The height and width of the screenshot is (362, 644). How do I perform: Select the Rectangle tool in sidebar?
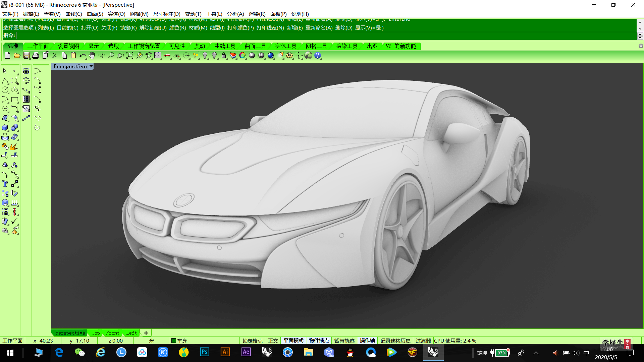pos(14,100)
